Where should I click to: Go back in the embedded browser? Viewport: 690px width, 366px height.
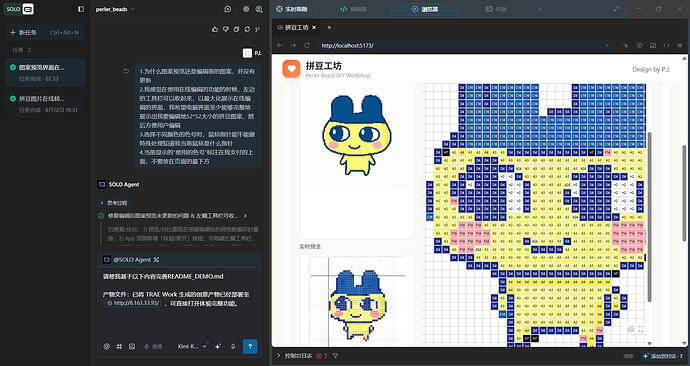tap(280, 45)
